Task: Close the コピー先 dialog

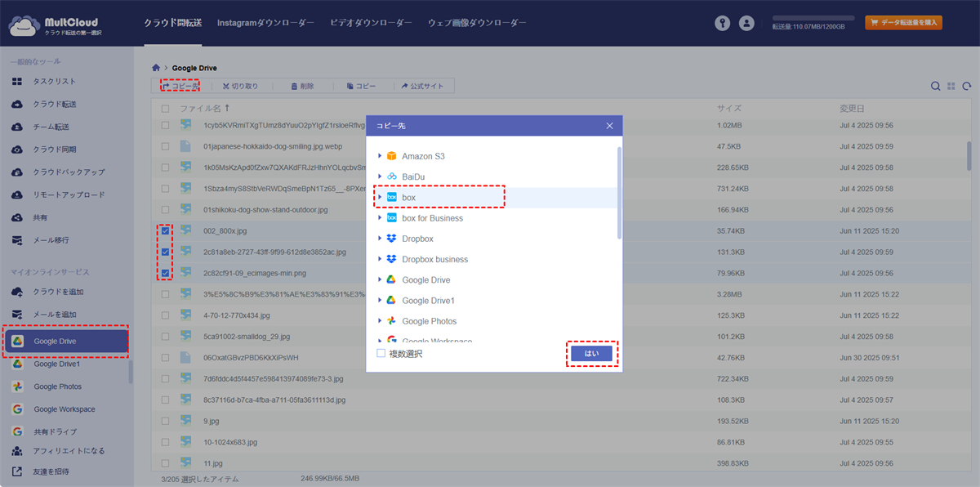Action: point(609,126)
